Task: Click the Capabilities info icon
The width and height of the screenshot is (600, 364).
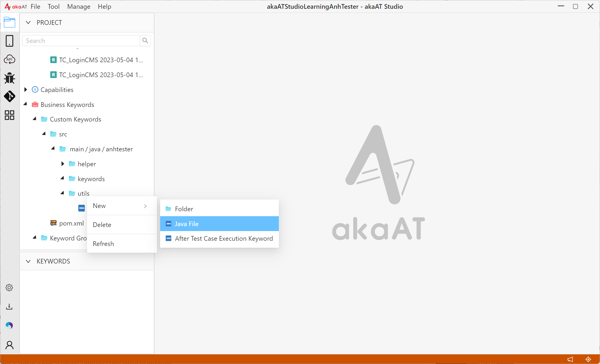Action: [35, 89]
